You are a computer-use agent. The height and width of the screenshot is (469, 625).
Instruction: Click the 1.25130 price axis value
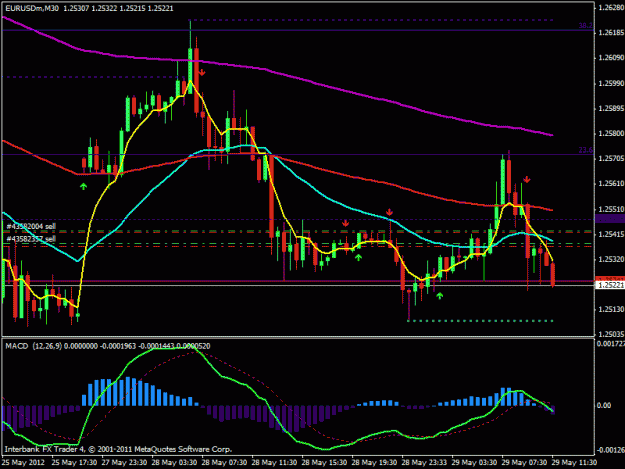(x=611, y=309)
